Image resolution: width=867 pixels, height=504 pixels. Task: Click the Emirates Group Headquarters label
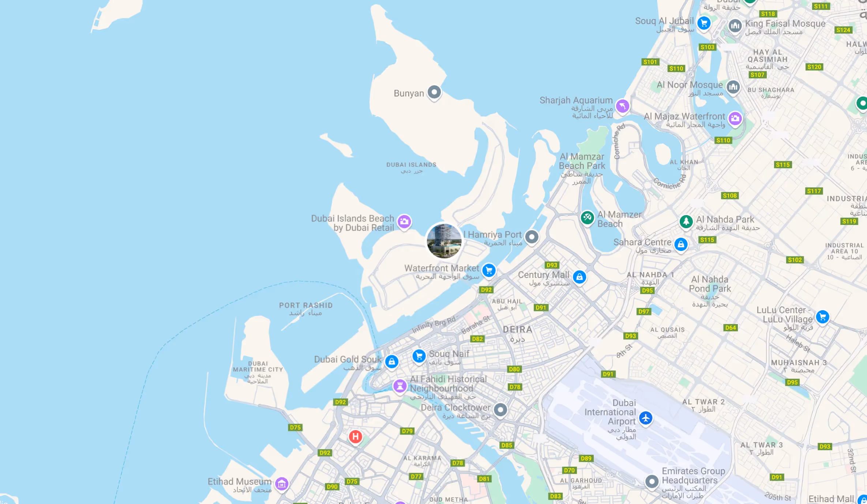[693, 475]
